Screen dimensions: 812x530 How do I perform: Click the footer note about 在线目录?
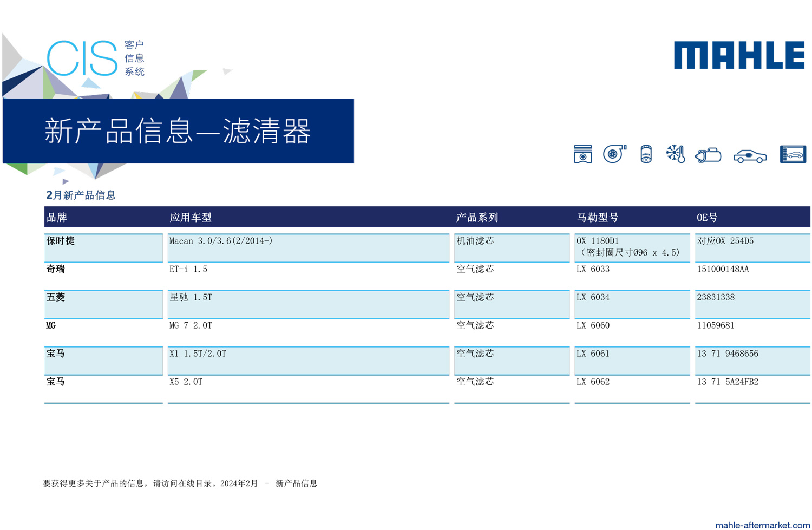180,483
